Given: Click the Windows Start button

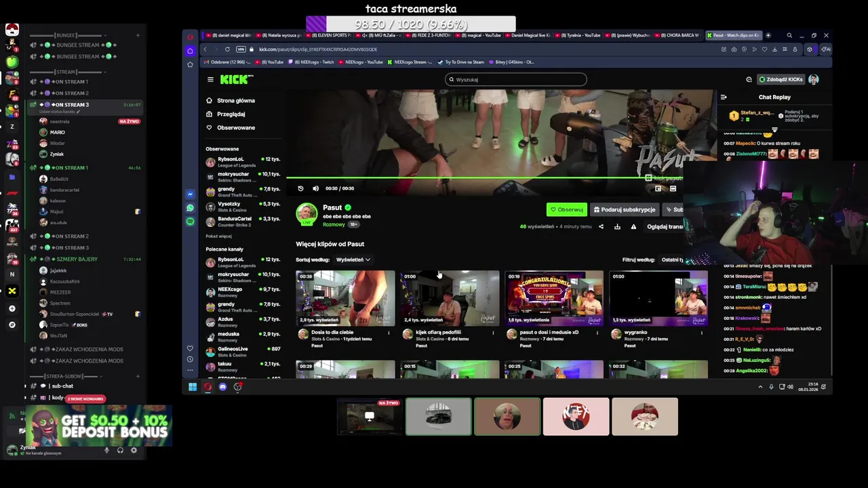Looking at the screenshot, I should pos(193,387).
